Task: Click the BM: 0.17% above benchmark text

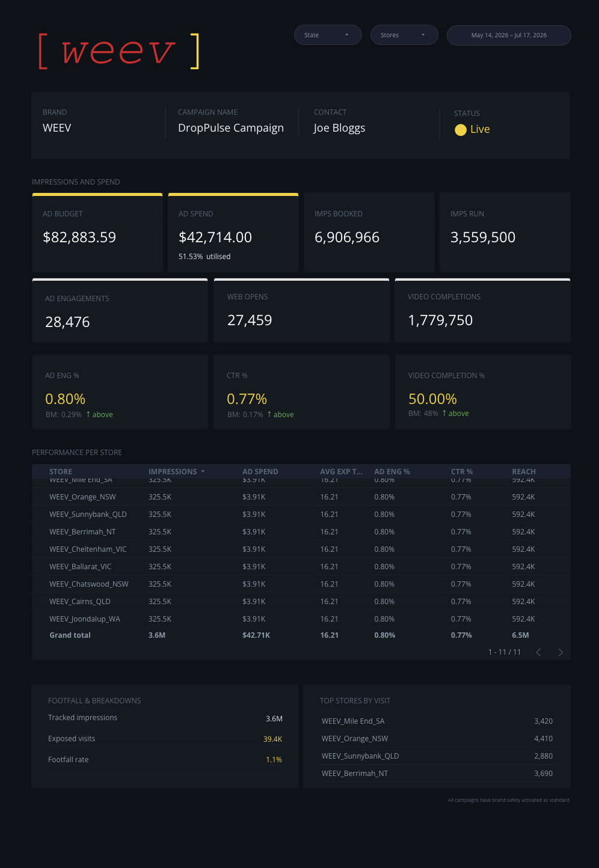Action: (x=260, y=415)
